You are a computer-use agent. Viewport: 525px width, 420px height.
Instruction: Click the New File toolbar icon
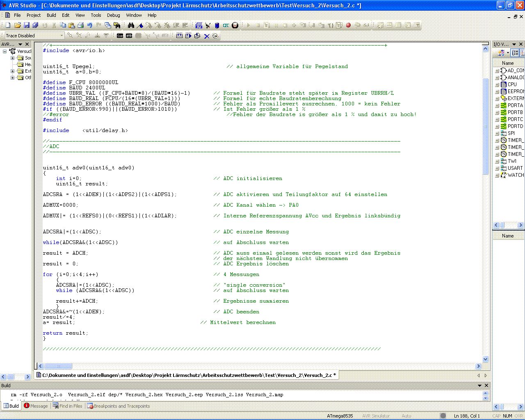pos(8,25)
